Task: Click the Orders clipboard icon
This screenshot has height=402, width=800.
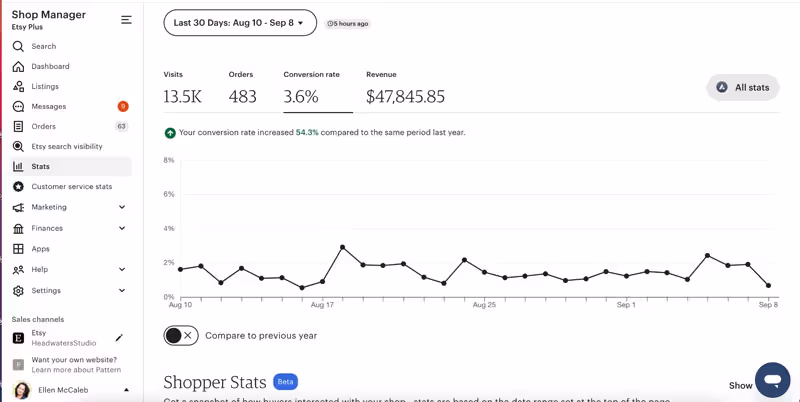Action: (x=18, y=127)
